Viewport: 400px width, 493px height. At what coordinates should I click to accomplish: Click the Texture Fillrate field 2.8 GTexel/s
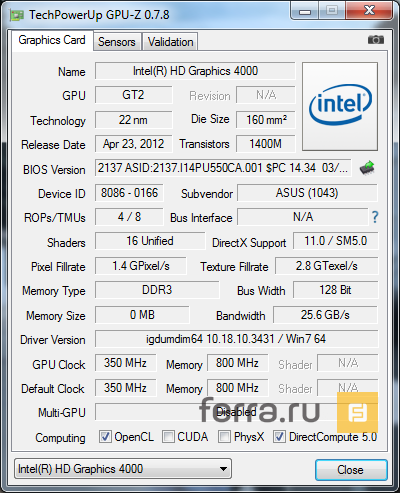pos(327,266)
